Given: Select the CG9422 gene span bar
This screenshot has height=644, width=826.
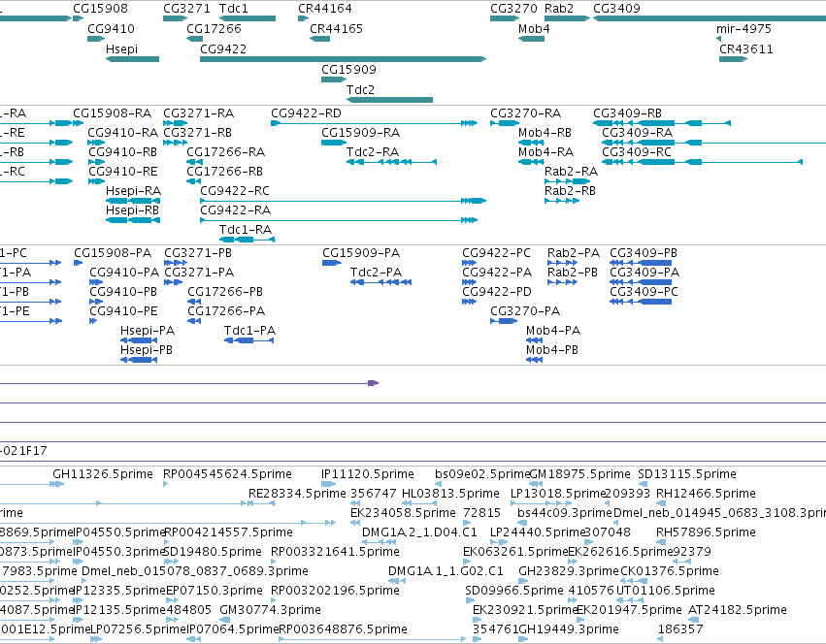Looking at the screenshot, I should [343, 59].
